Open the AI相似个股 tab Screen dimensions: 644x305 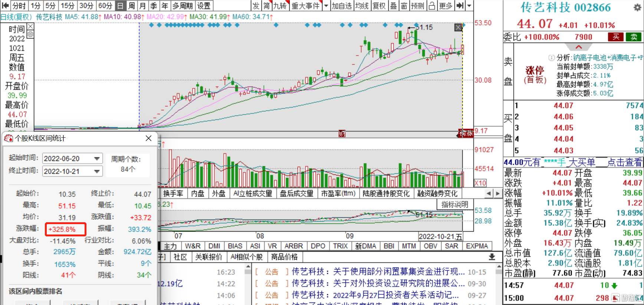click(246, 257)
